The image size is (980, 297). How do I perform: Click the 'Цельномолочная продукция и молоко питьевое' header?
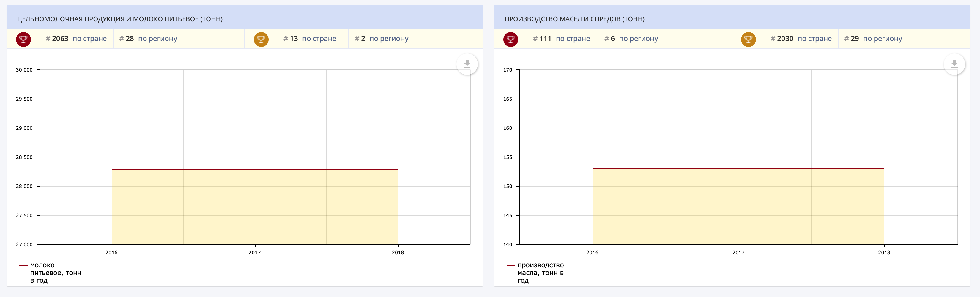(120, 19)
